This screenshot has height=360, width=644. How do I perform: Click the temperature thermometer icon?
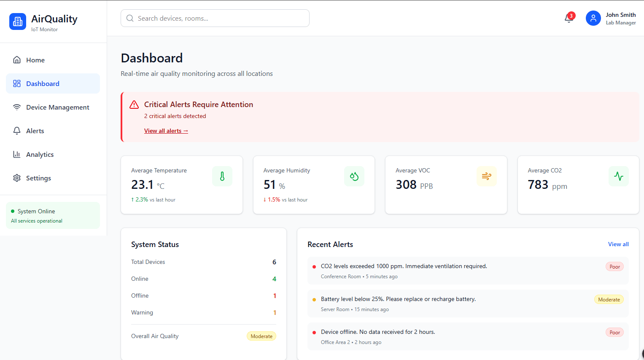click(222, 176)
